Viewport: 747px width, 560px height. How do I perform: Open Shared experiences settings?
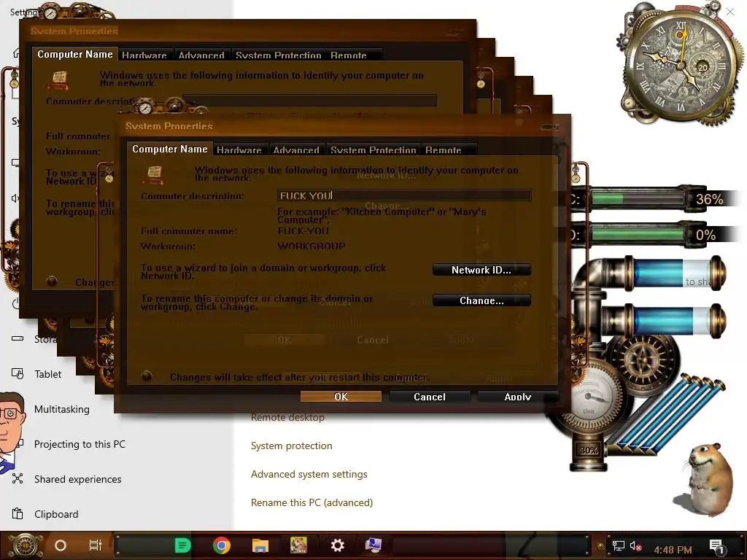coord(77,479)
